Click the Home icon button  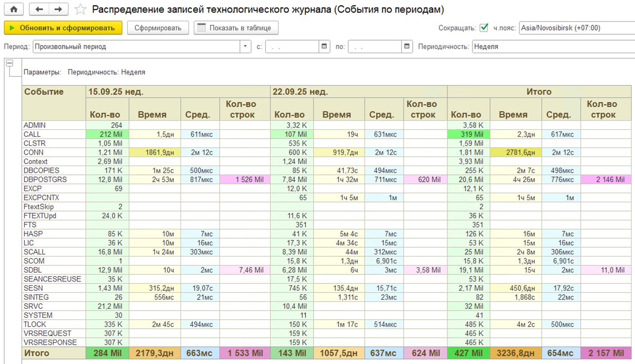pyautogui.click(x=14, y=9)
